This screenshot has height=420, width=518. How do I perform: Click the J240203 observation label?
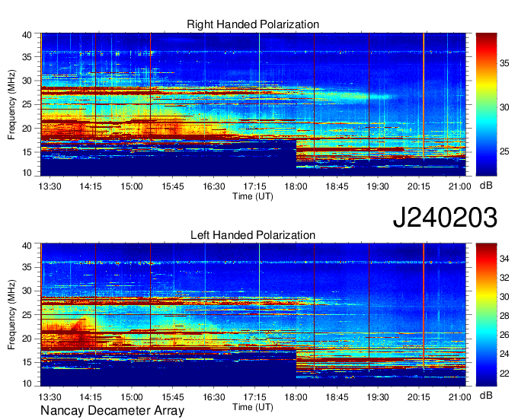point(445,217)
